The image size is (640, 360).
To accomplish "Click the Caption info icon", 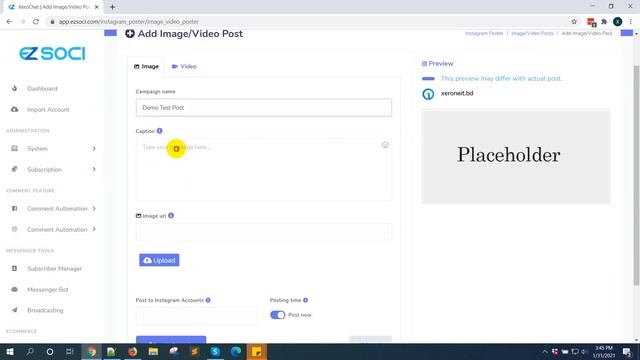I will 160,131.
